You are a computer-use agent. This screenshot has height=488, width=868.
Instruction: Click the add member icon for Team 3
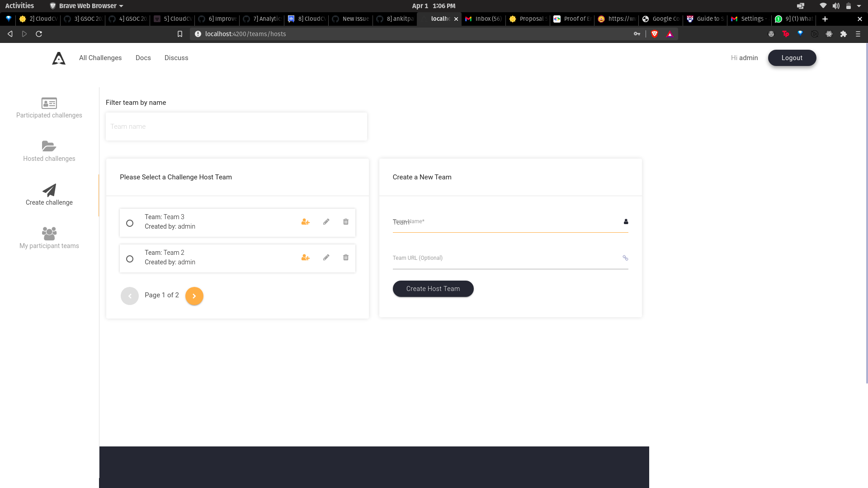coord(306,222)
